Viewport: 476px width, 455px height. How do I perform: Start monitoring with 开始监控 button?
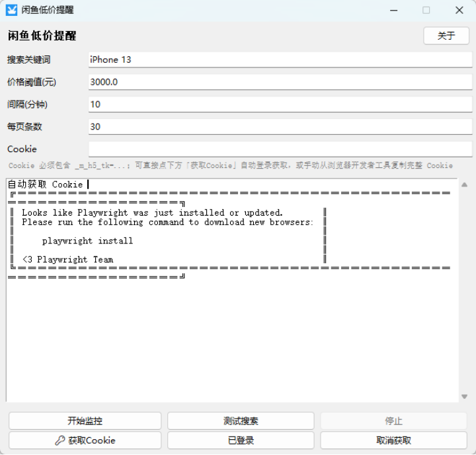pos(85,421)
